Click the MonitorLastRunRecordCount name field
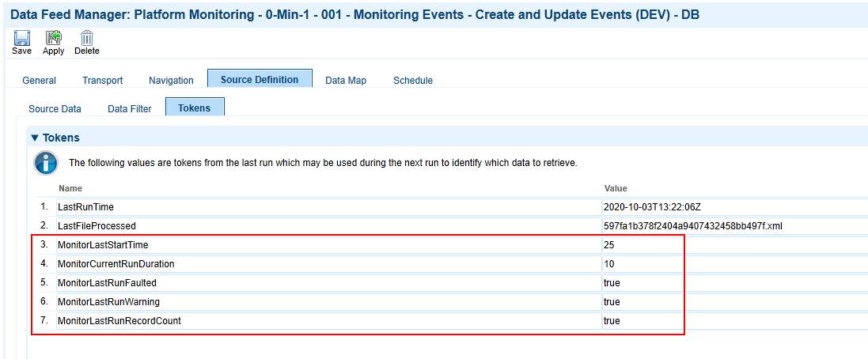This screenshot has height=359, width=868. pyautogui.click(x=329, y=321)
